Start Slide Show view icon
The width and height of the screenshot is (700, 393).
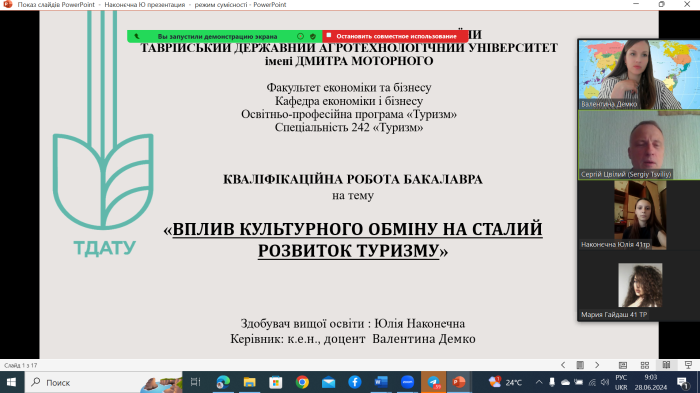[x=688, y=365]
